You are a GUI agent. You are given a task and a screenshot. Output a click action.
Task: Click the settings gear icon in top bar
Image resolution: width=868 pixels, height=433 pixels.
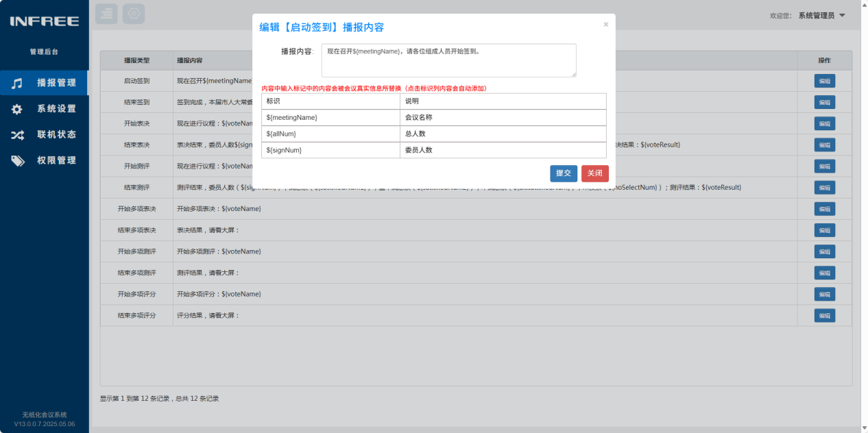[134, 14]
